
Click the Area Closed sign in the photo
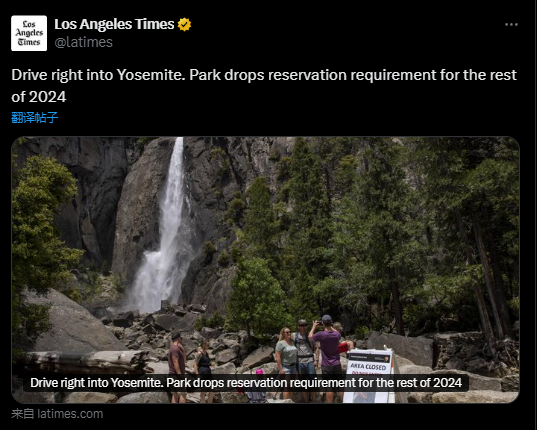(x=369, y=375)
